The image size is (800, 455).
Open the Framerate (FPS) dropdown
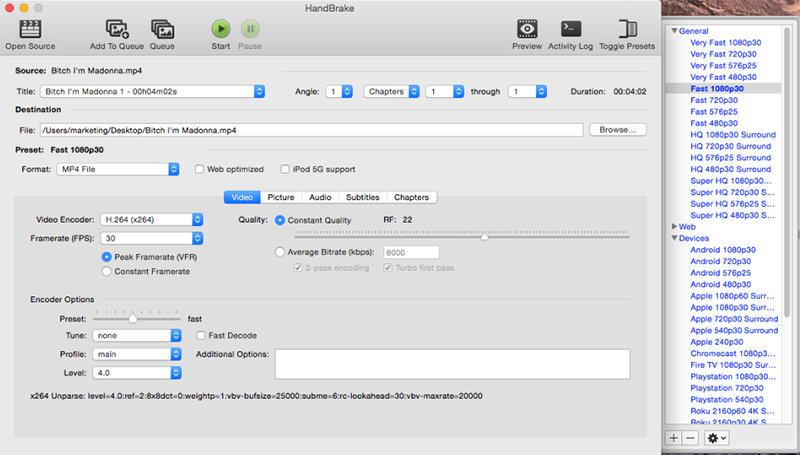pos(152,238)
